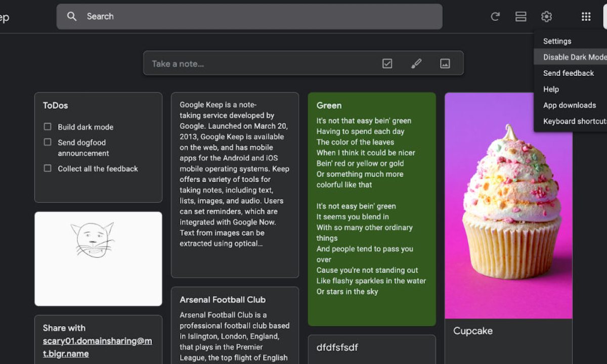Viewport: 607px width, 364px height.
Task: Click the search magnifier icon
Action: pyautogui.click(x=72, y=16)
